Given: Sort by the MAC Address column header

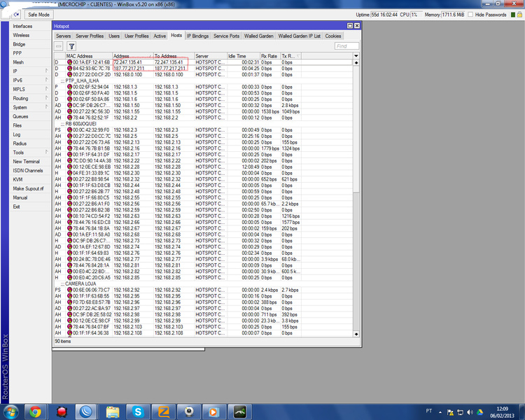Looking at the screenshot, I should (x=89, y=56).
